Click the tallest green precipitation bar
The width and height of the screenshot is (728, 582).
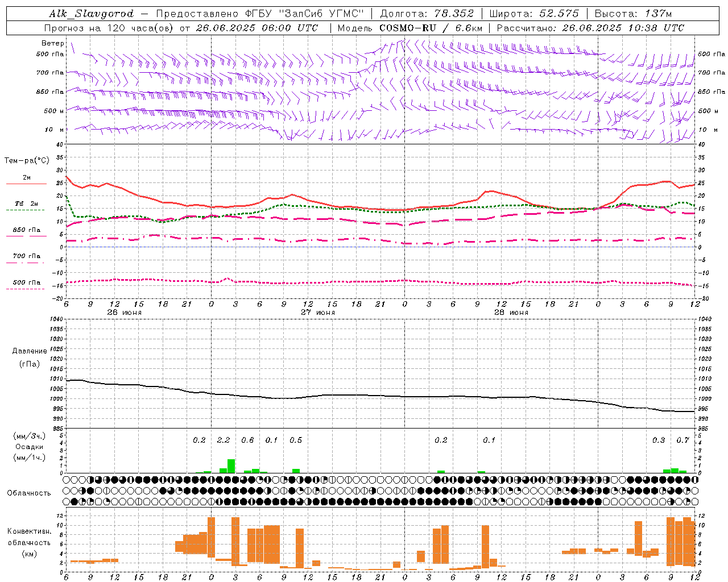coord(231,466)
